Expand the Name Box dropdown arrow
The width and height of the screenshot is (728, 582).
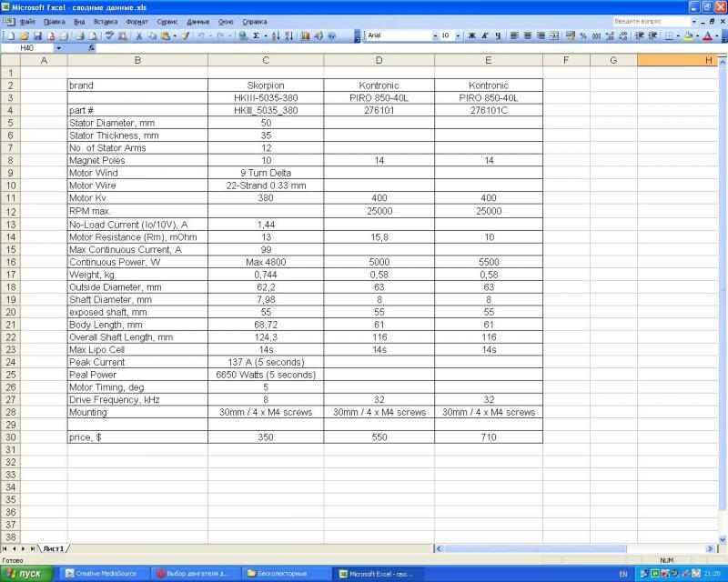coord(59,47)
